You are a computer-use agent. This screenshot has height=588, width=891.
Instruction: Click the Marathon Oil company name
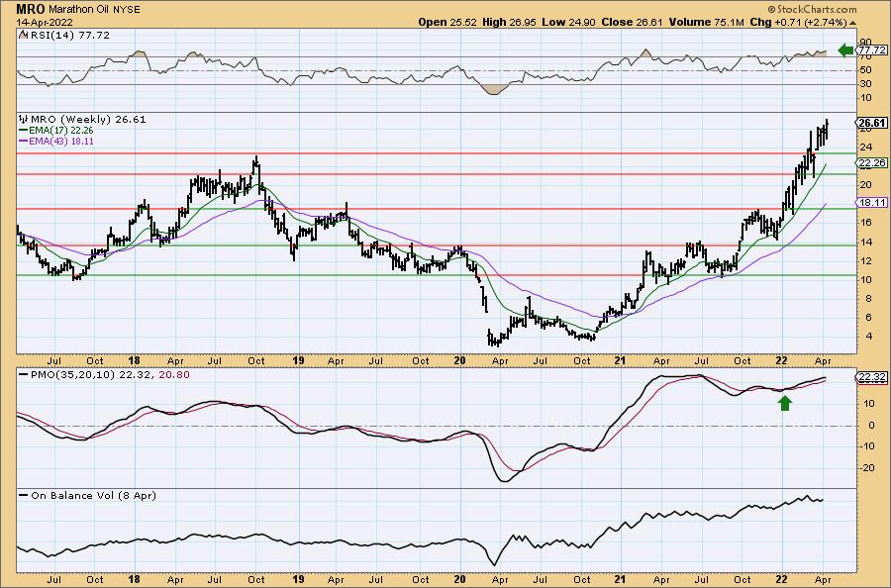(81, 10)
